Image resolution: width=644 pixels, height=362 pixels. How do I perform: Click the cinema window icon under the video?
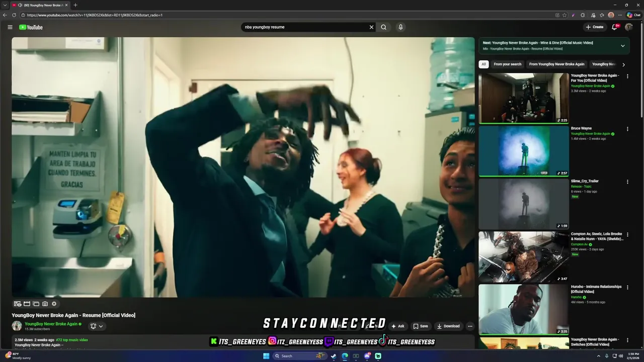point(36,304)
